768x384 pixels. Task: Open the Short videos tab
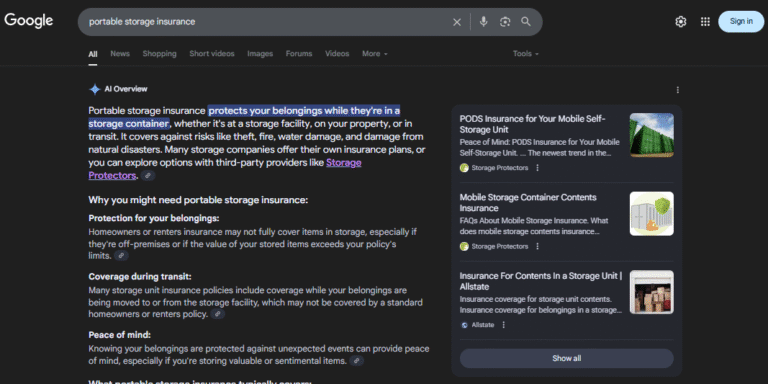coord(212,54)
